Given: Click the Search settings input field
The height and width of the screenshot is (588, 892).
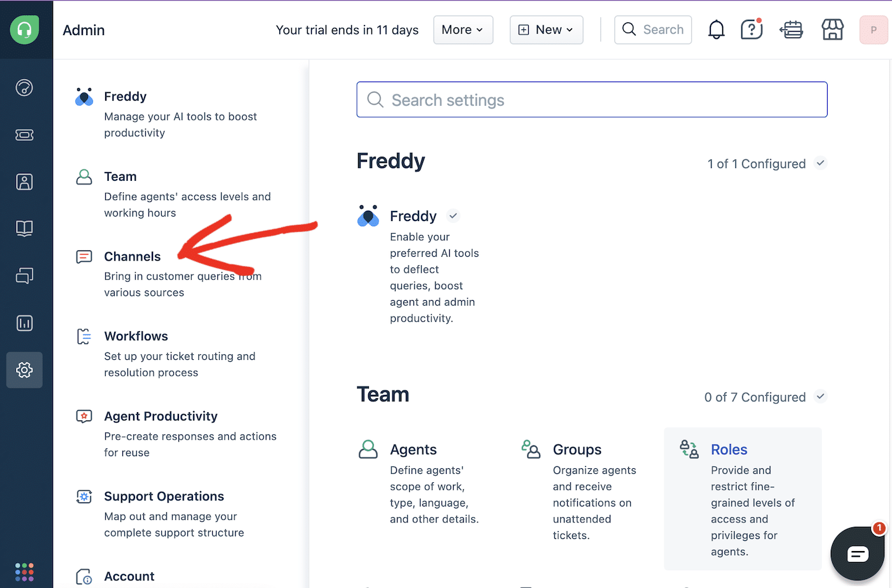Looking at the screenshot, I should click(591, 99).
